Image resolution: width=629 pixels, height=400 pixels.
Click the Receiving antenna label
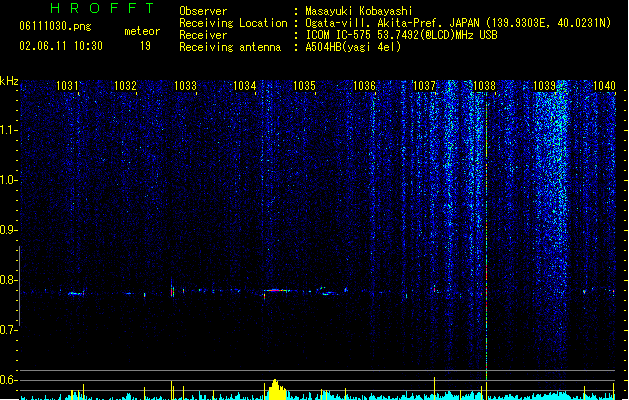[x=230, y=47]
